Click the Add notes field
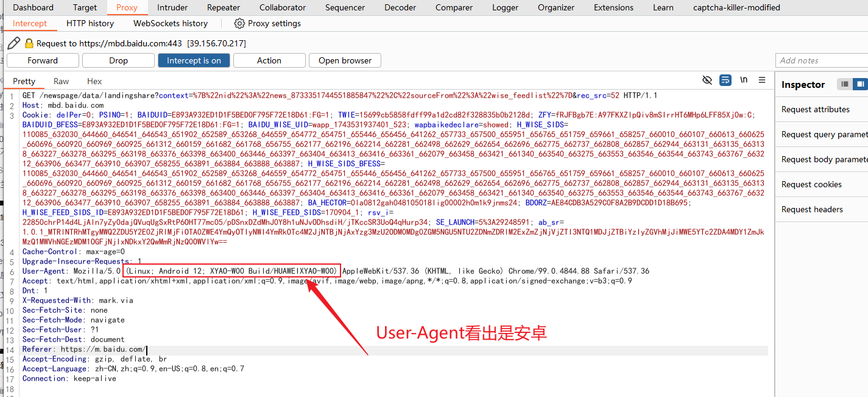Screen dimensions: 868x397 (822, 60)
